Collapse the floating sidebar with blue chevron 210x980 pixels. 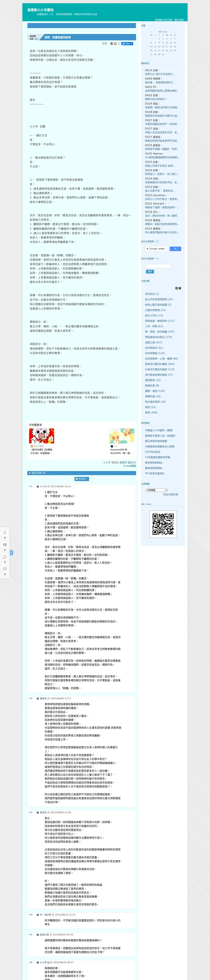click(11, 553)
